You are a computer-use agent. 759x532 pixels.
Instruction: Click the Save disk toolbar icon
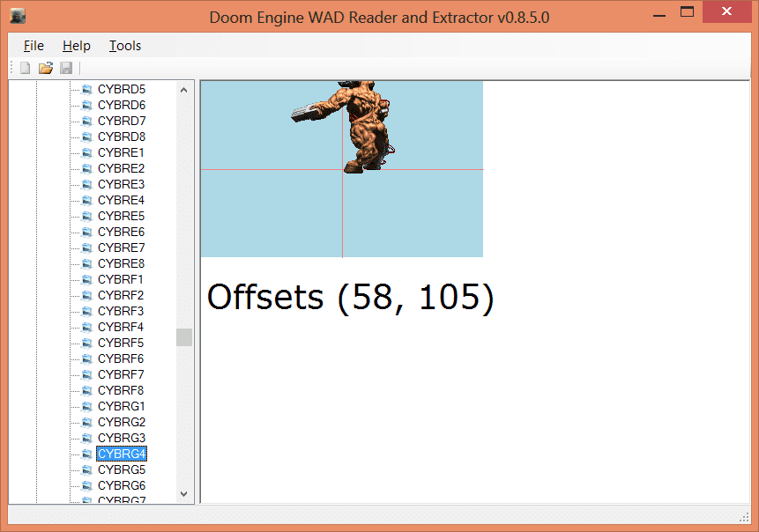point(66,68)
